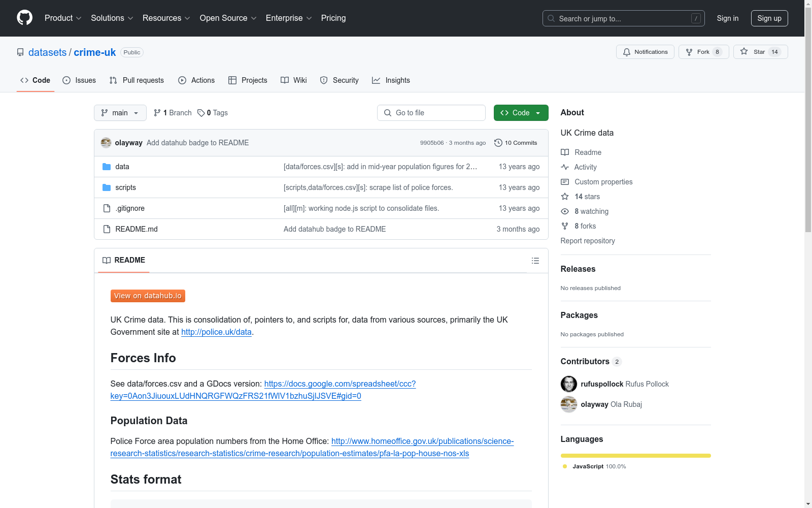Viewport: 812px width, 508px height.
Task: Select the README tab heading
Action: coord(124,260)
